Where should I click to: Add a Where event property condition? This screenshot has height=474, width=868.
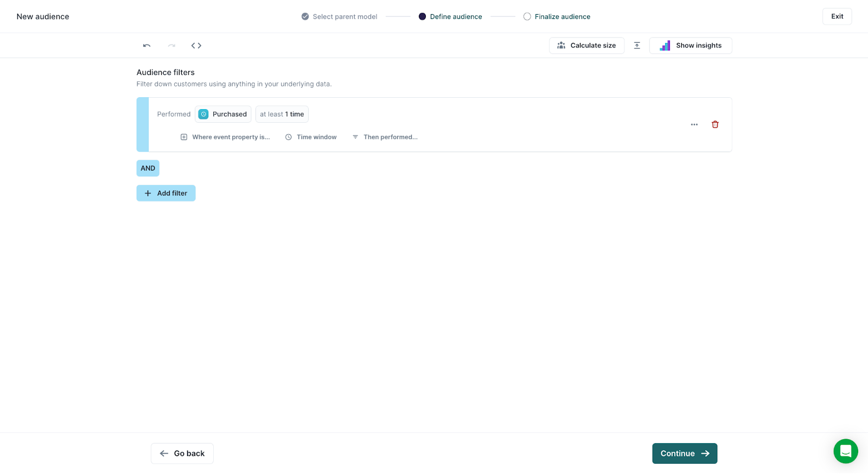pyautogui.click(x=225, y=137)
